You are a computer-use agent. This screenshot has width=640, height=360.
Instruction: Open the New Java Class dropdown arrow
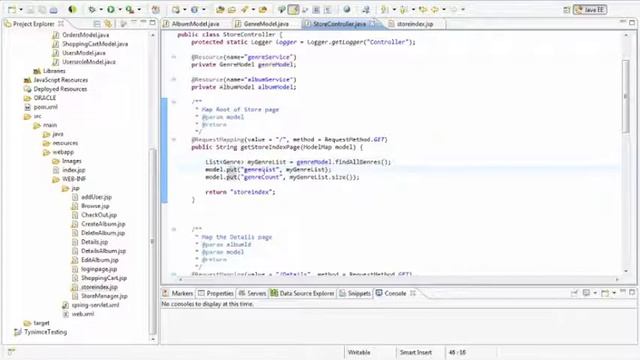pos(204,10)
